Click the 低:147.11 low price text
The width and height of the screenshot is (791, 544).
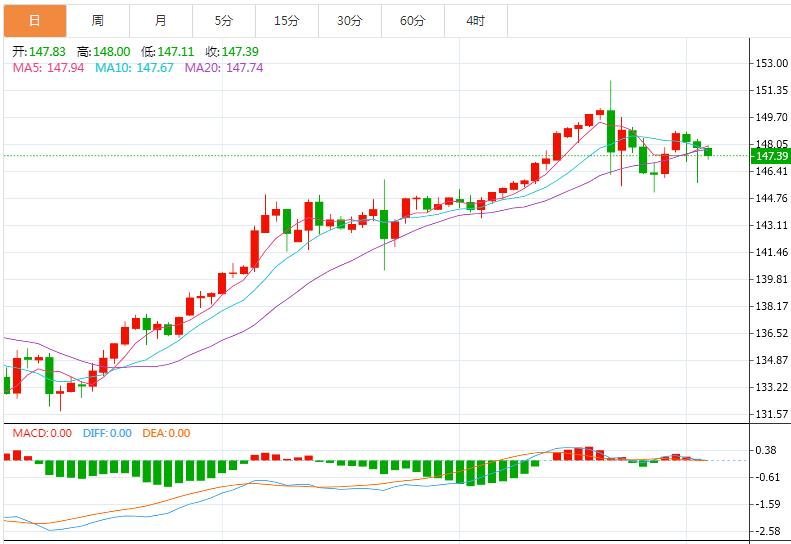[x=167, y=51]
